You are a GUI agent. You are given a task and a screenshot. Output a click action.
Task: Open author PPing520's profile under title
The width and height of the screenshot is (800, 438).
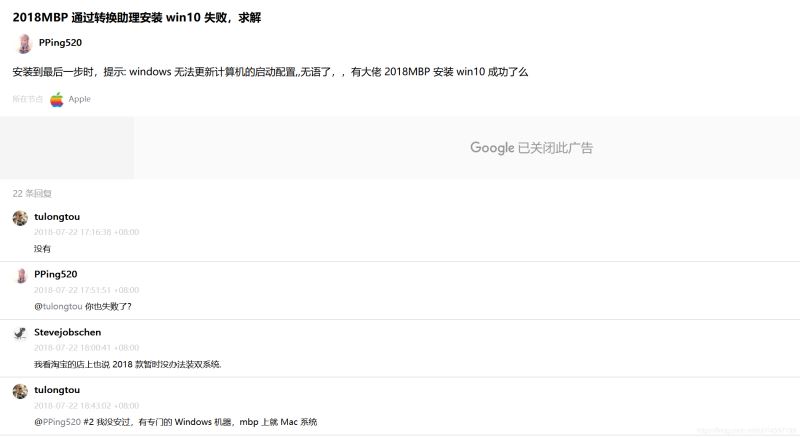coord(58,43)
